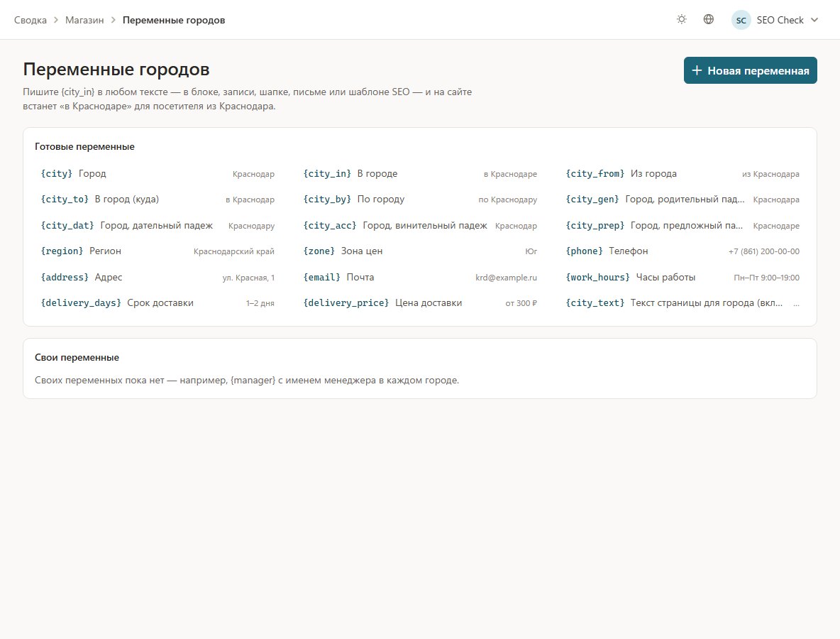Click the {work_hours} variable code
840x639 pixels.
597,277
